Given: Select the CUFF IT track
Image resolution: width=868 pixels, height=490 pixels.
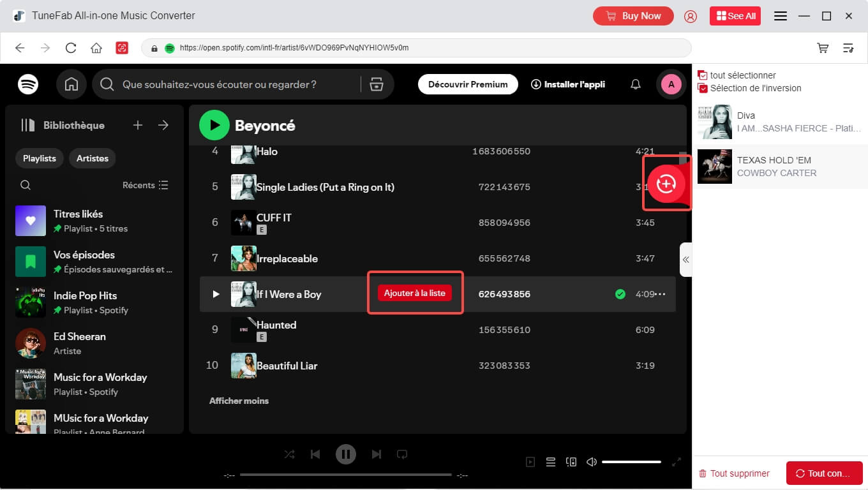Looking at the screenshot, I should click(438, 223).
